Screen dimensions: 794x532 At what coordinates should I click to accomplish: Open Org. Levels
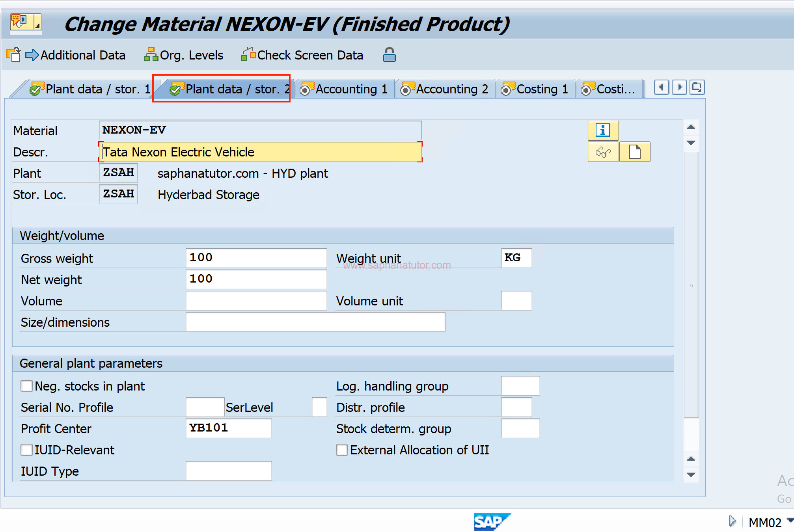click(x=184, y=55)
